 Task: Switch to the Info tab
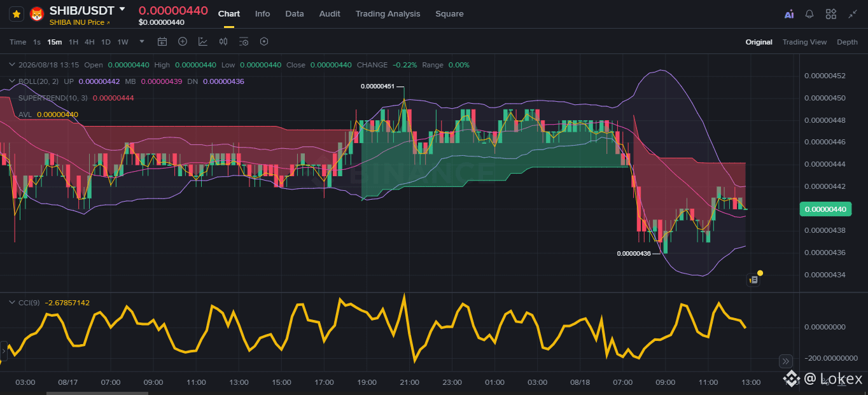[262, 14]
